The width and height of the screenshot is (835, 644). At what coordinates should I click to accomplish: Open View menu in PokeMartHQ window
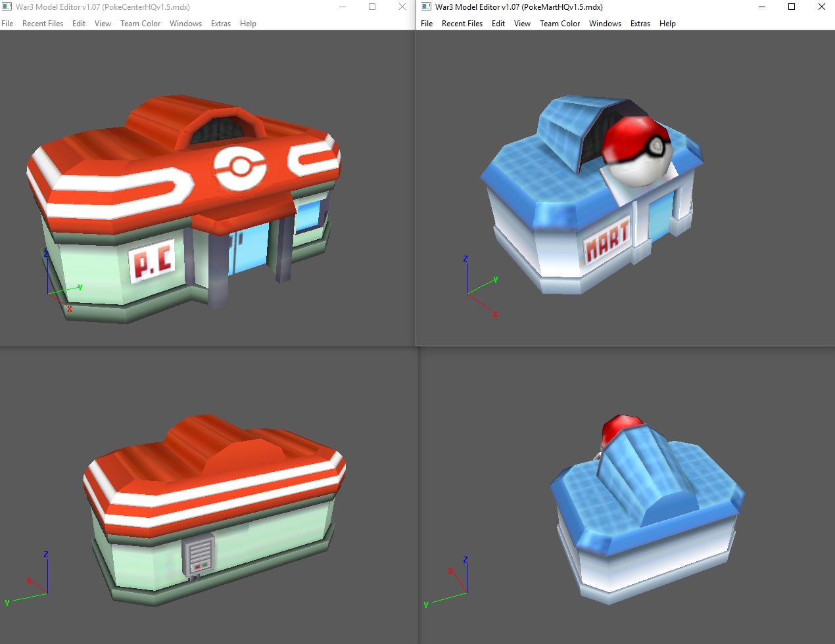[522, 24]
